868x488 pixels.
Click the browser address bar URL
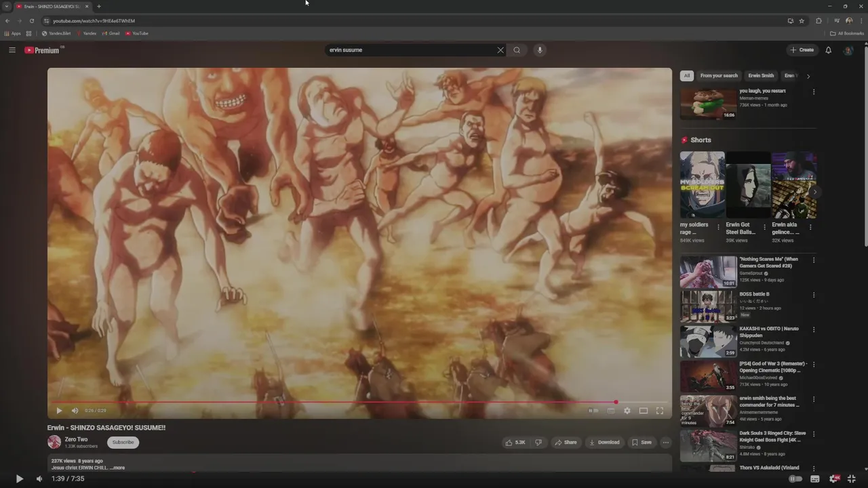tap(94, 21)
